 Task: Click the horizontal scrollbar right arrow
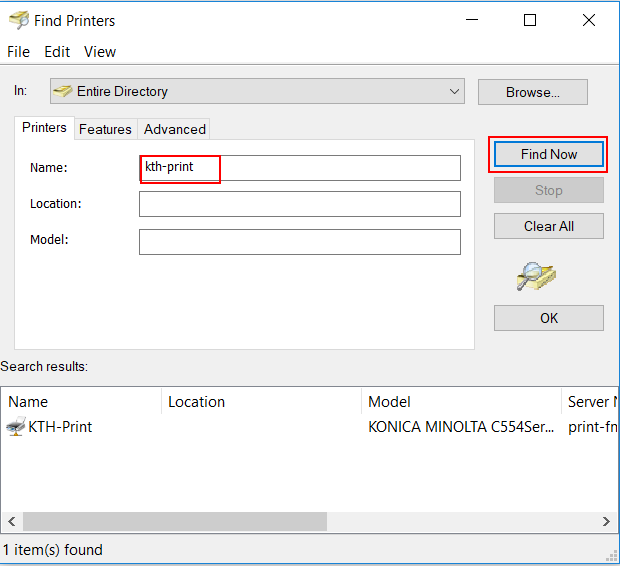click(606, 521)
